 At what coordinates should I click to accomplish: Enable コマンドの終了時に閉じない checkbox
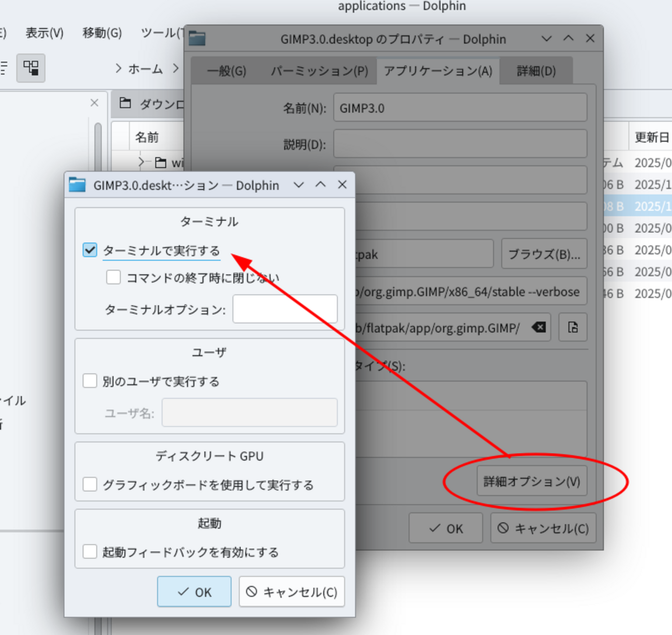113,277
